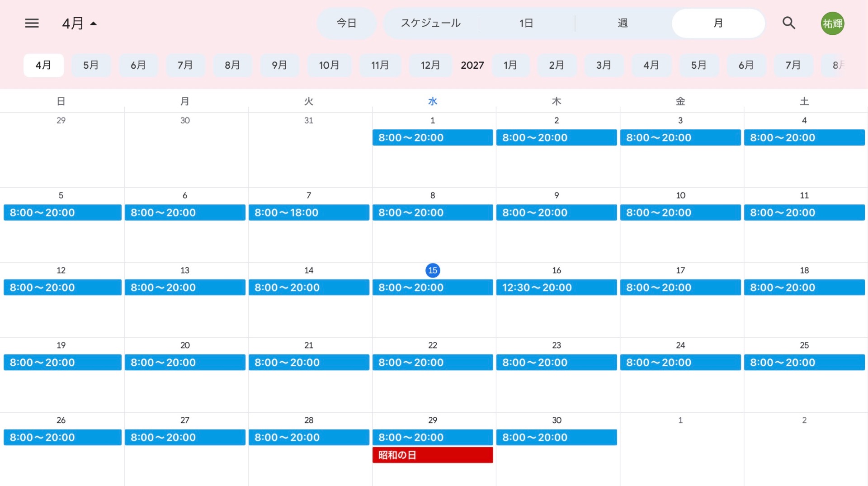
Task: Open the 8:00～20:00 event on the 25th
Action: tap(804, 363)
